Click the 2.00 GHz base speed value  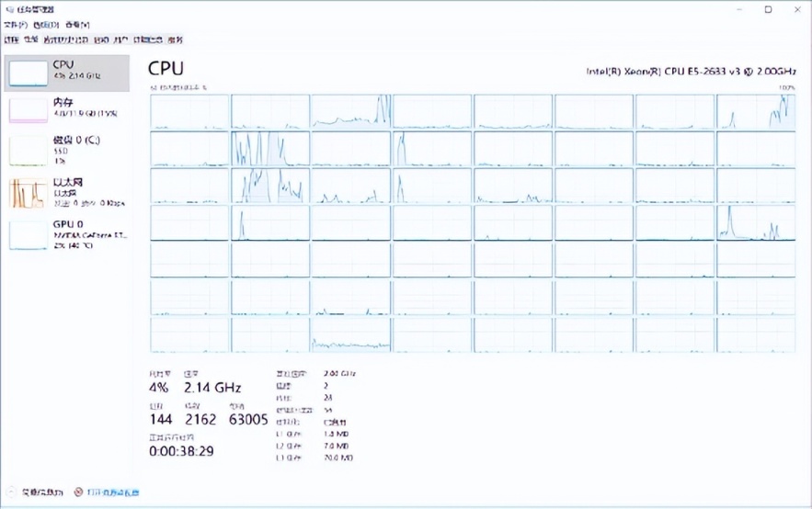tap(339, 373)
